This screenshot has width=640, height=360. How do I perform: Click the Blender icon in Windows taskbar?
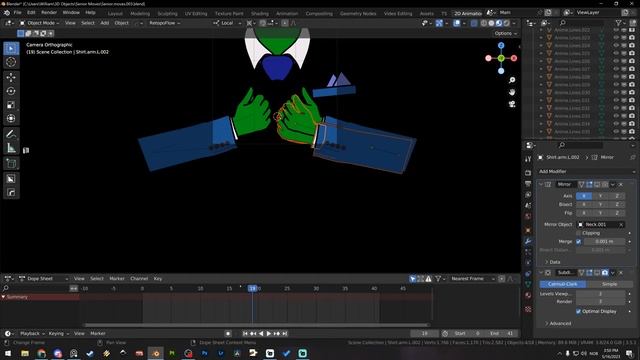pyautogui.click(x=156, y=353)
